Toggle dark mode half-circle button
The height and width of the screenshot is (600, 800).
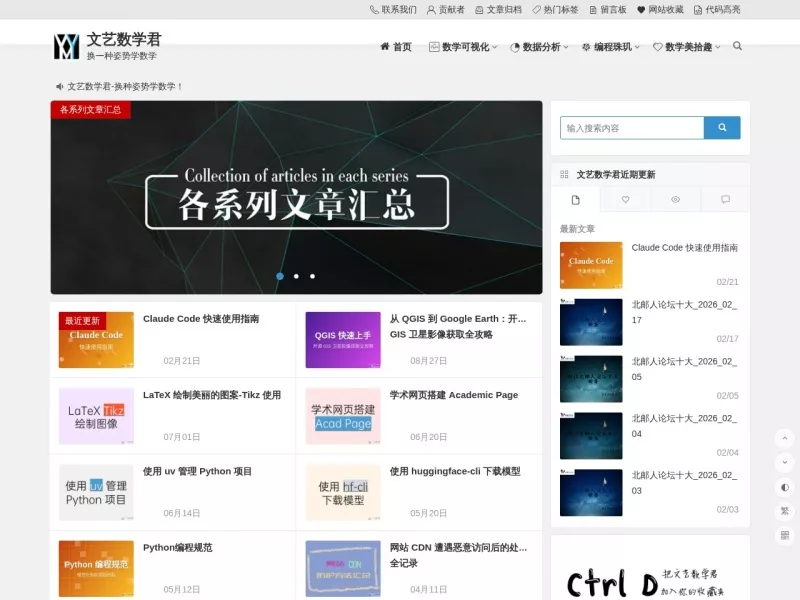click(x=785, y=487)
